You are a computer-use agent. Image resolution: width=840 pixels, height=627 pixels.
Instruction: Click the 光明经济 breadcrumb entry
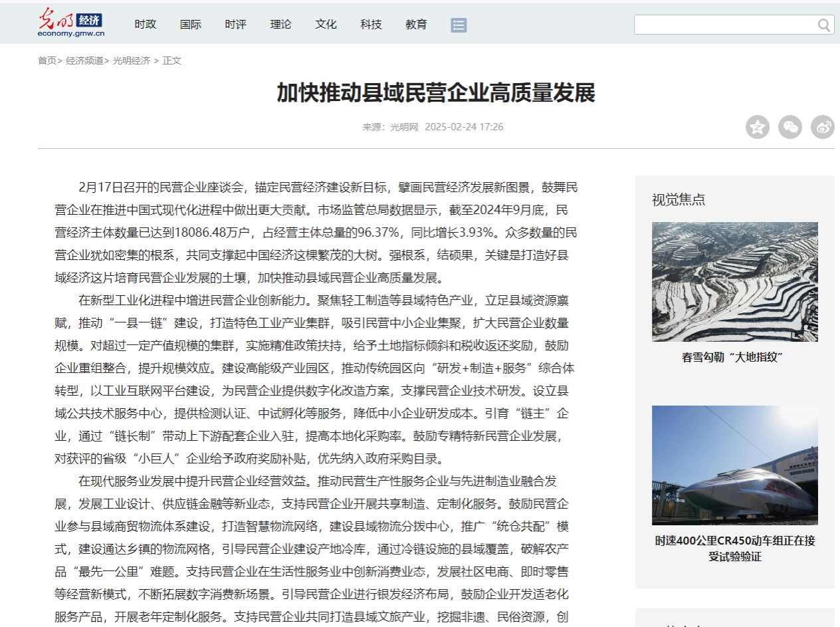pos(131,60)
